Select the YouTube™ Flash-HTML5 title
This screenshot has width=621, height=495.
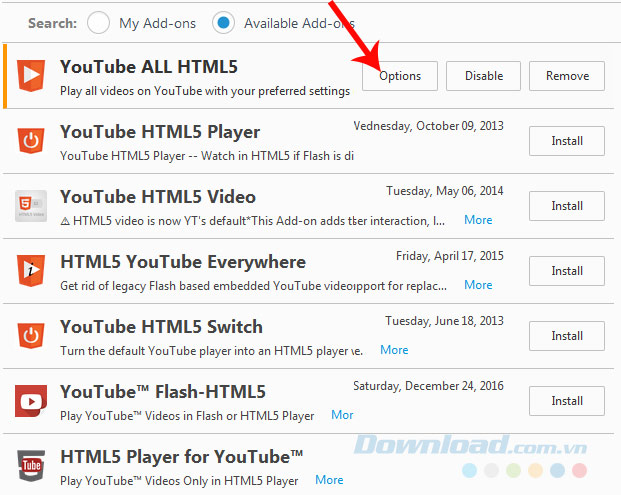pos(163,392)
